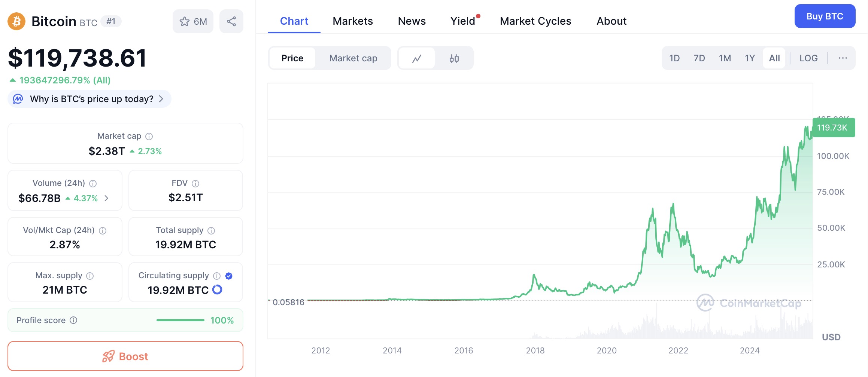868x377 pixels.
Task: Click the Buy BTC button
Action: pyautogui.click(x=825, y=16)
